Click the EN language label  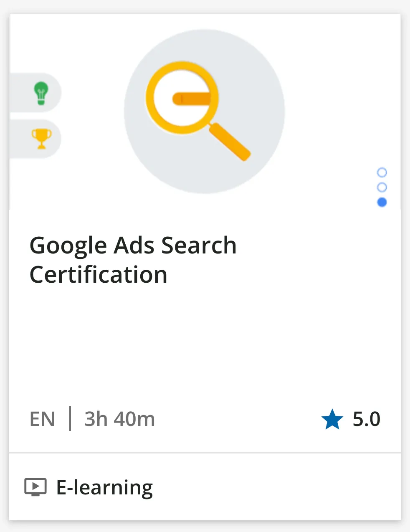pos(42,419)
